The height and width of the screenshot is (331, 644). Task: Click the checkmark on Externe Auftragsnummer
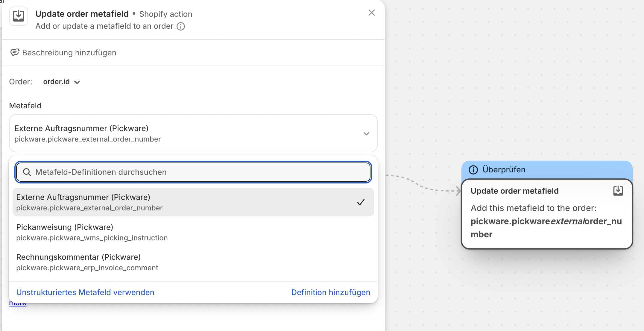tap(361, 202)
